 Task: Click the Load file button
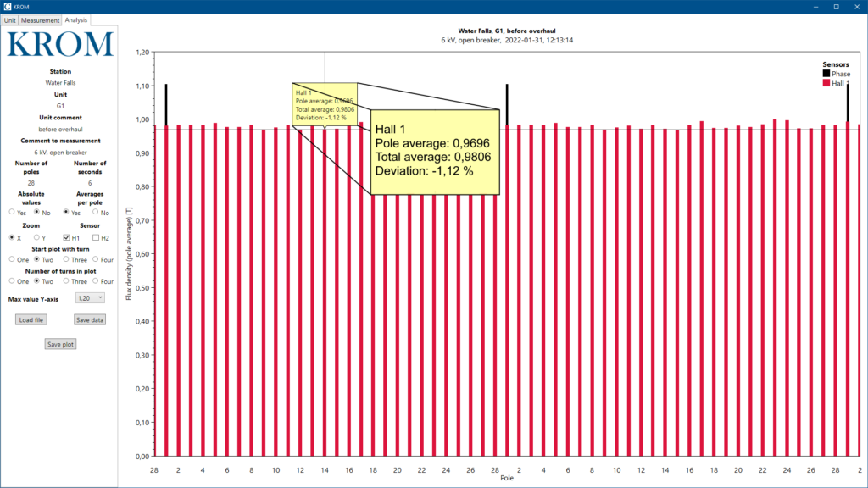point(31,319)
